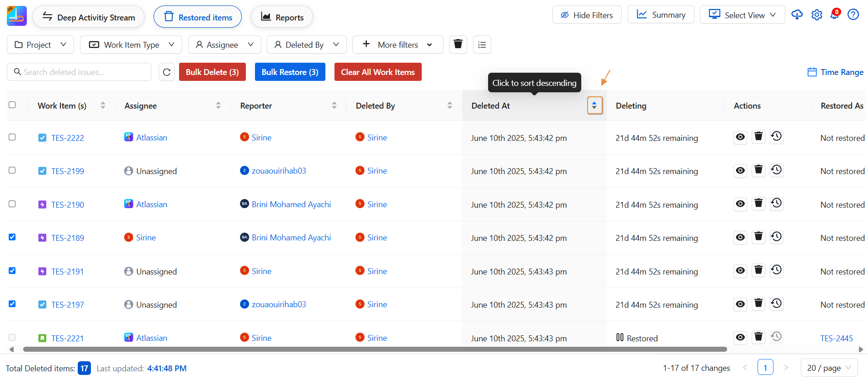
Task: Expand the Project filter dropdown
Action: pyautogui.click(x=40, y=45)
